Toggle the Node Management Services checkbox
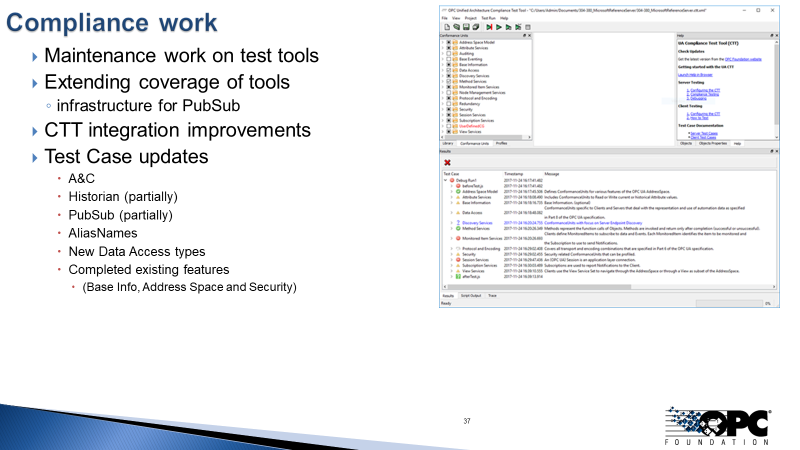 click(x=449, y=93)
